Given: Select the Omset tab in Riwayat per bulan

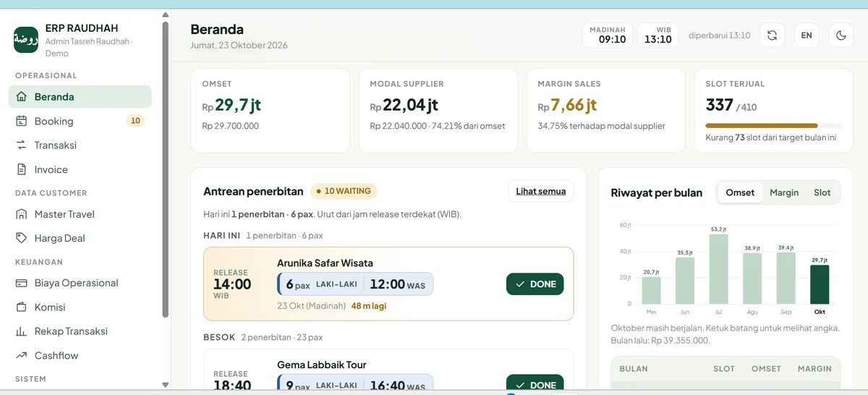Looking at the screenshot, I should coord(740,192).
